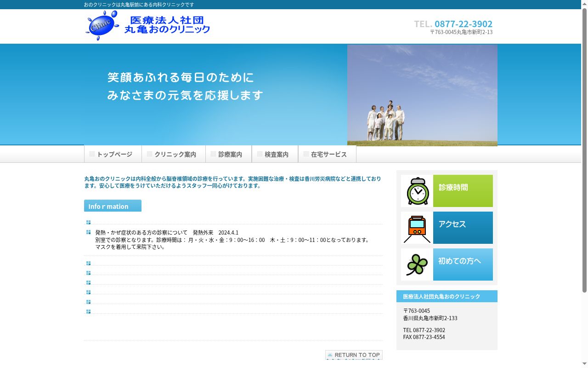588x368 pixels.
Task: Click bullet icon beside 発熱外来 news entry
Action: point(88,232)
